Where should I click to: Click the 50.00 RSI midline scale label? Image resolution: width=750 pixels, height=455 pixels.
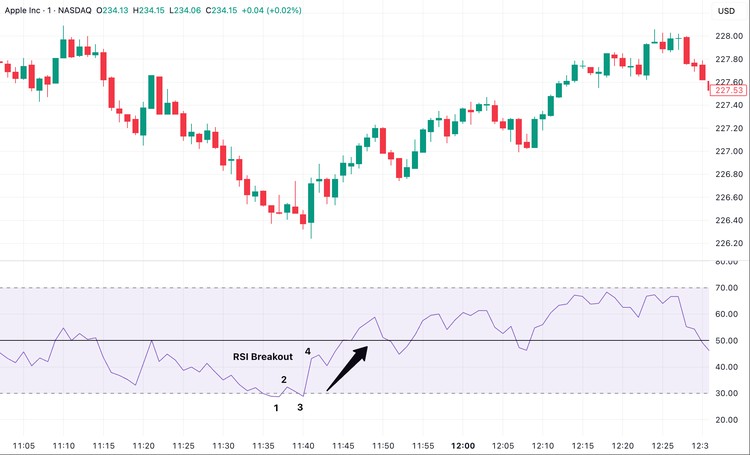(x=728, y=341)
